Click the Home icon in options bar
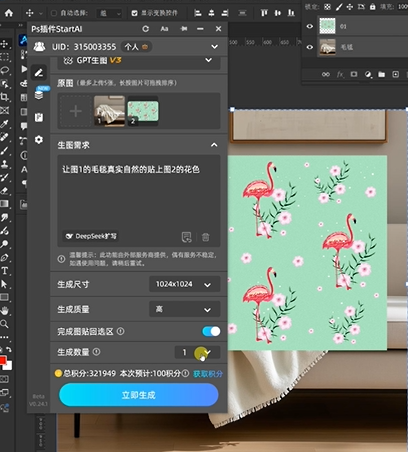408x452 pixels. point(9,13)
